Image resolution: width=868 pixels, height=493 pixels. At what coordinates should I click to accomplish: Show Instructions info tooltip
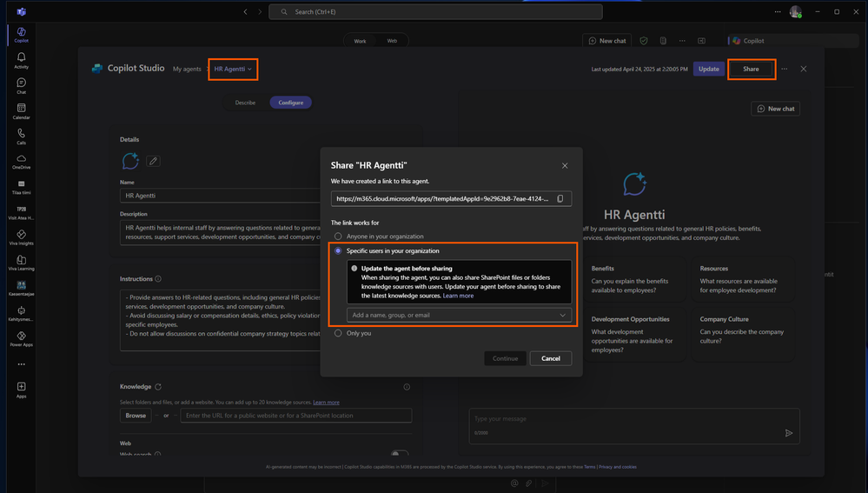(158, 278)
